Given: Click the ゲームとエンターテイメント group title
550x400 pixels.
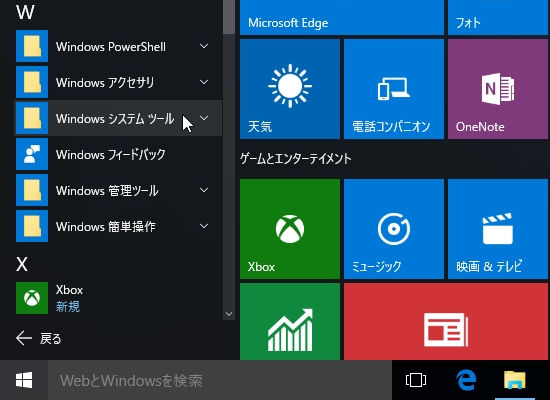Looking at the screenshot, I should (x=295, y=159).
